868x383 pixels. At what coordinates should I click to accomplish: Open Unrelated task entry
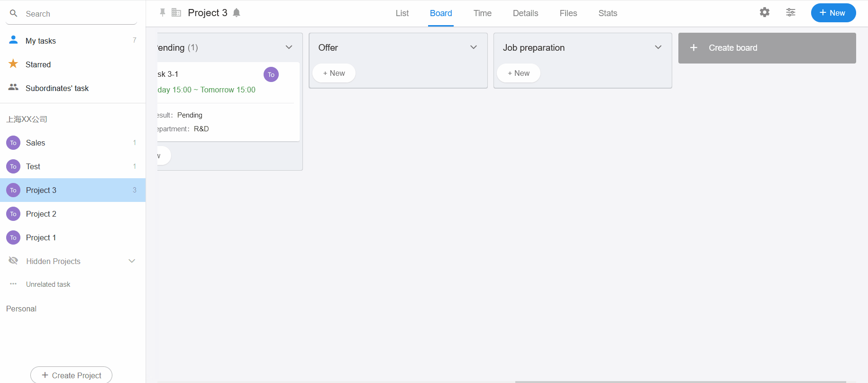(x=73, y=284)
